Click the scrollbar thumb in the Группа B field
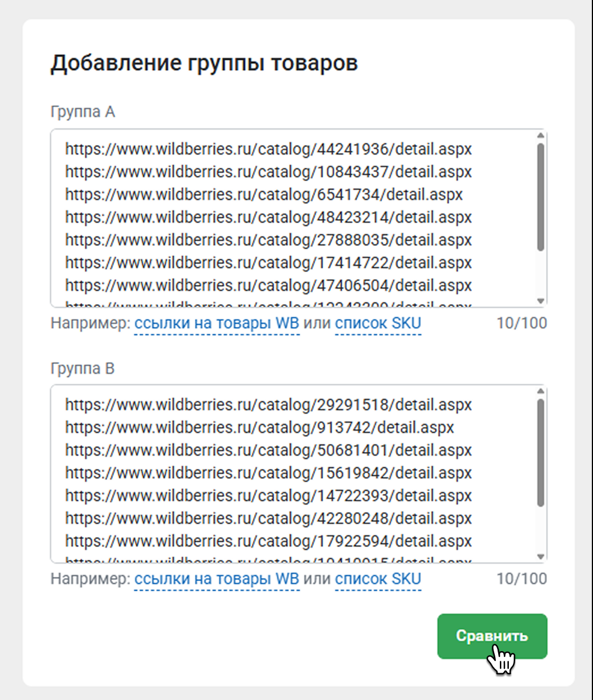 [541, 452]
